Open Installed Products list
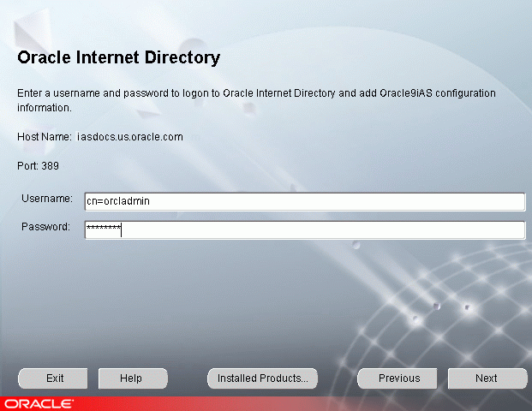The width and height of the screenshot is (532, 411). coord(263,378)
